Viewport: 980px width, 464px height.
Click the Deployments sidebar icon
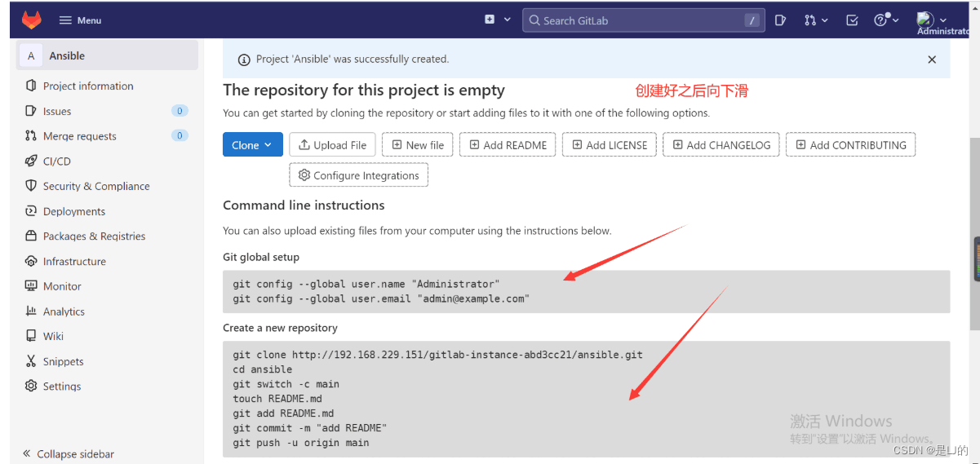(31, 211)
